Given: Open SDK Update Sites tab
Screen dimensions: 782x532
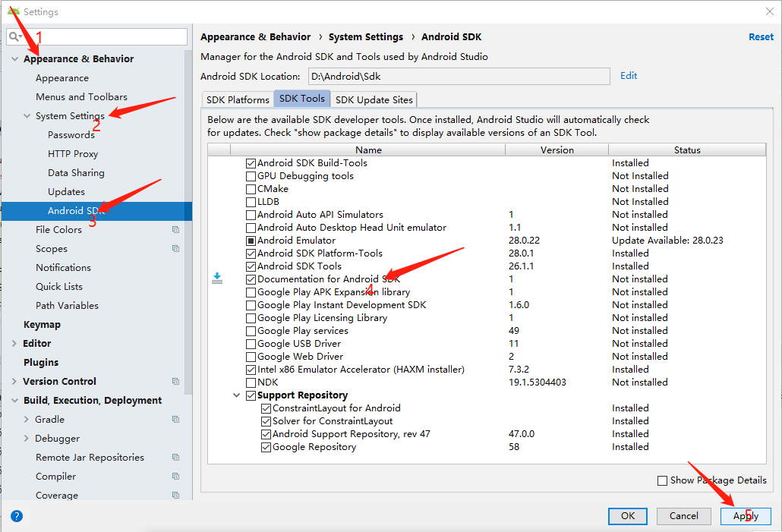Looking at the screenshot, I should click(374, 99).
